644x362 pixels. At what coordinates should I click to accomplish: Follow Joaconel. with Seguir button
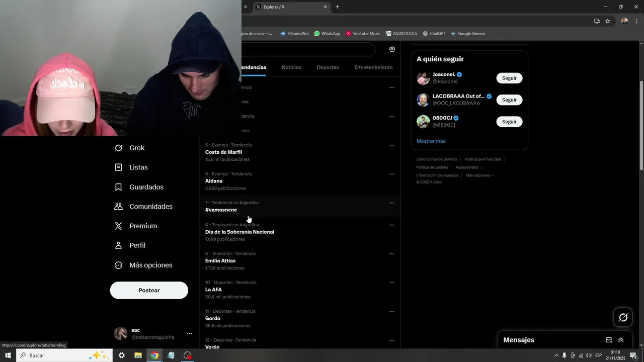tap(509, 78)
